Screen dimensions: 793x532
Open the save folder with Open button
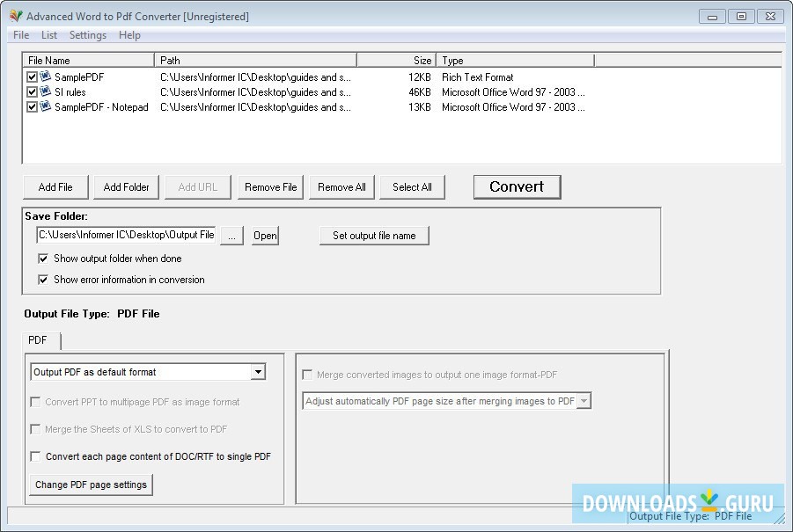click(x=265, y=236)
